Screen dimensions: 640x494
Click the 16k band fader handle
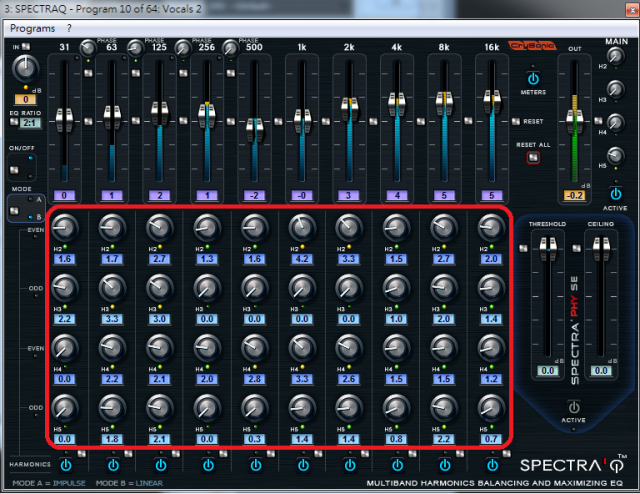tap(492, 102)
